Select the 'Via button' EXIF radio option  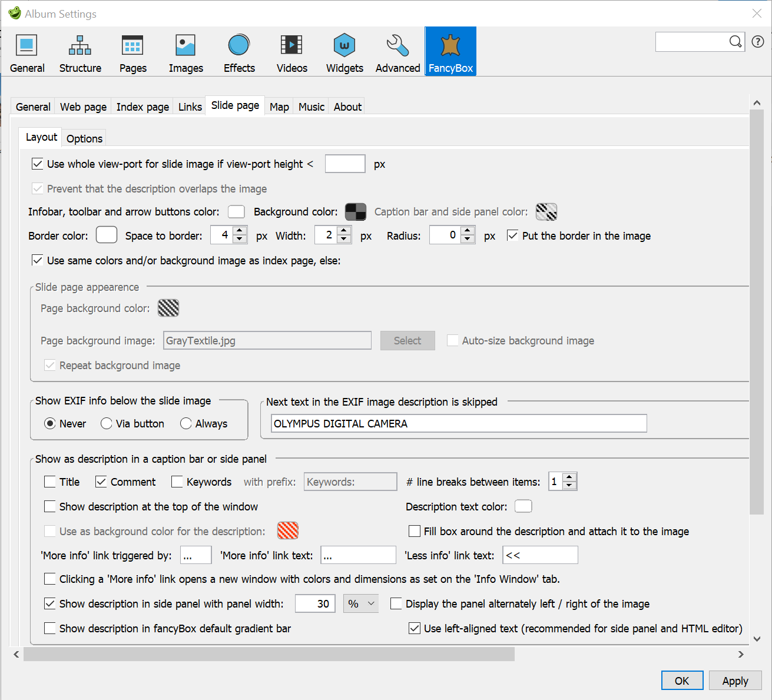(x=107, y=424)
